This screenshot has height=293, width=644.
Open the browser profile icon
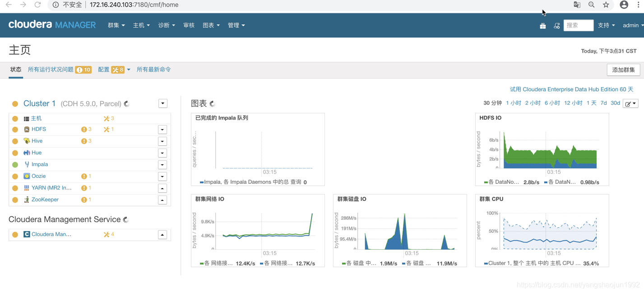point(624,5)
